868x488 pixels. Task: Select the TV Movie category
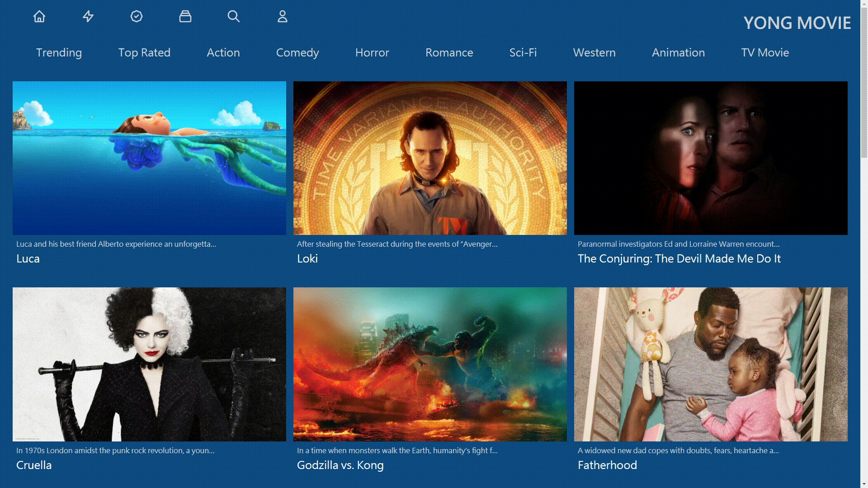tap(765, 52)
